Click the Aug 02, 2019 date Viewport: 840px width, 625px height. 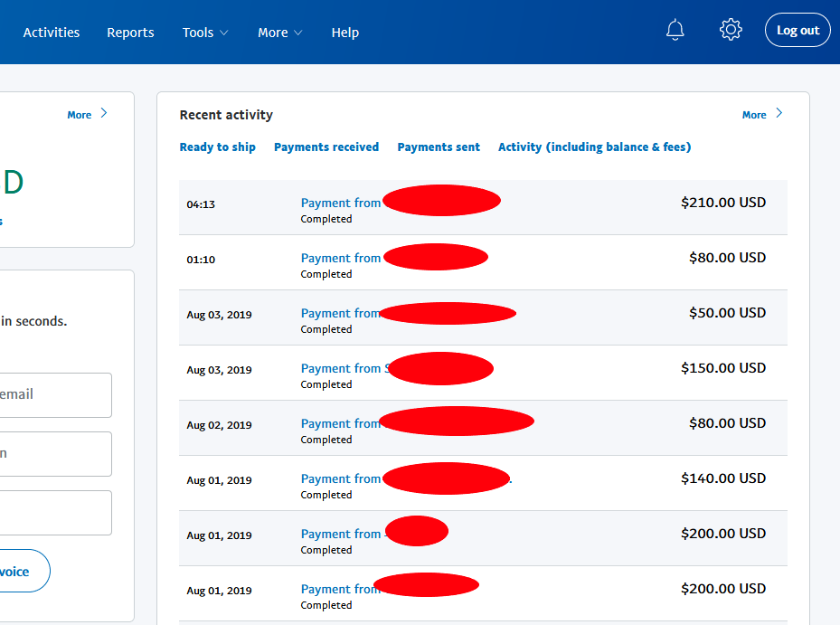219,426
